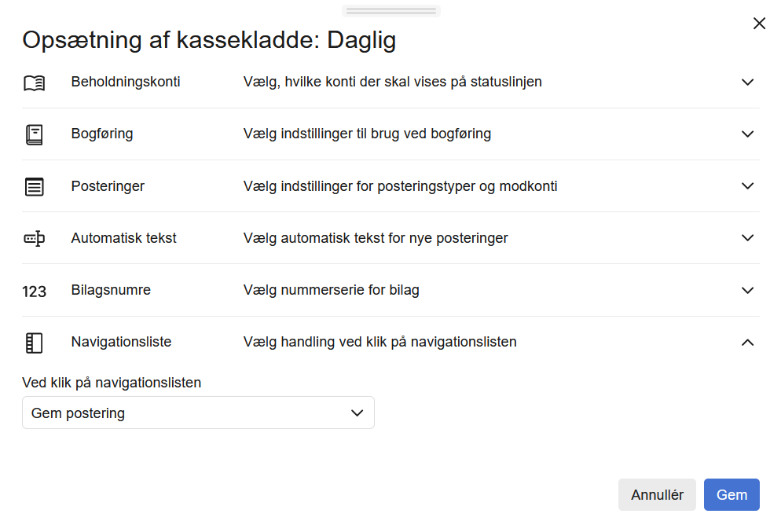Expand the Bogføring settings section
This screenshot has height=532, width=781.
(747, 134)
